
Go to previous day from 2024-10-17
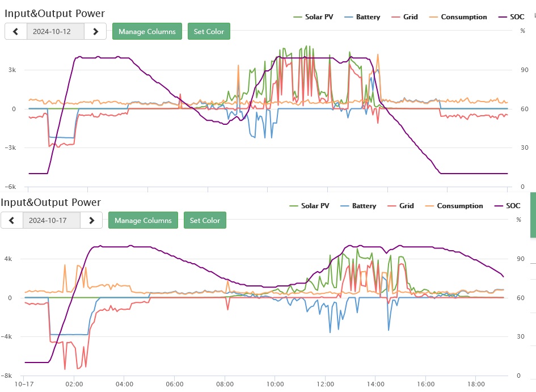[x=12, y=221]
